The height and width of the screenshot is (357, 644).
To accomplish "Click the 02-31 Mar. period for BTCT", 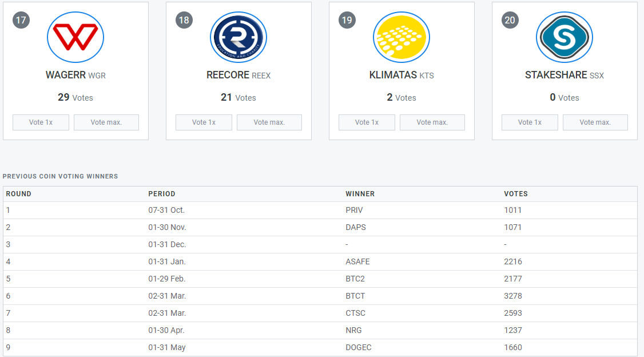I will point(167,296).
